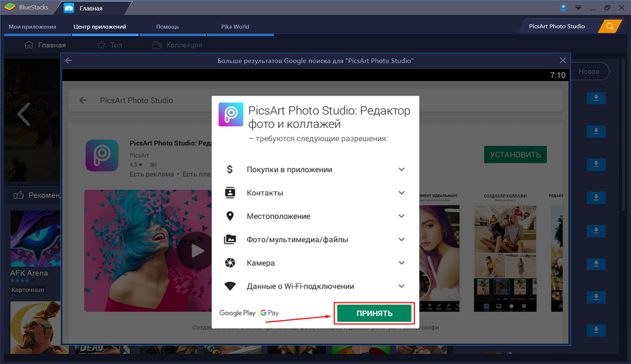This screenshot has height=364, width=631.
Task: Click the location pin icon
Action: (230, 216)
